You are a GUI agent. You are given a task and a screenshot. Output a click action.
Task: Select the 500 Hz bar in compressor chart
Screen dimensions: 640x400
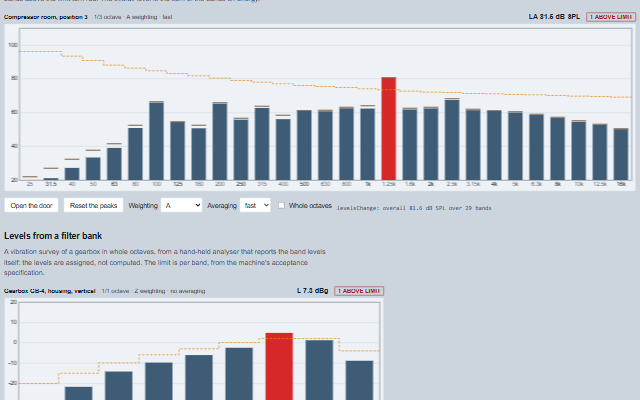(304, 145)
